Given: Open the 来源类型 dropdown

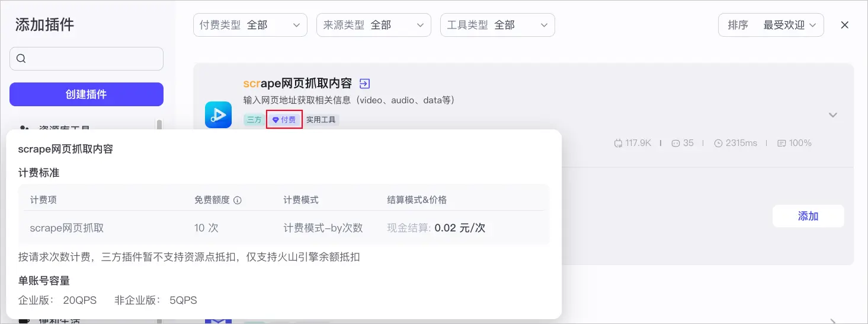Looking at the screenshot, I should click(x=374, y=25).
